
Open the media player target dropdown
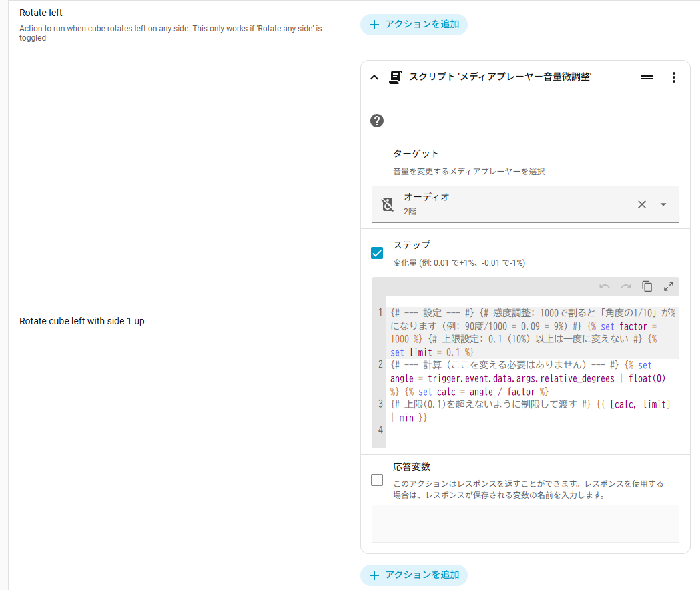[x=663, y=204]
